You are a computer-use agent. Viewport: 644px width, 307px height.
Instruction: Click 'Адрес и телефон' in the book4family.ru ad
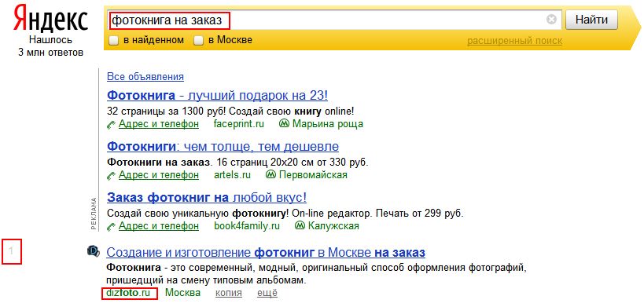pos(159,226)
